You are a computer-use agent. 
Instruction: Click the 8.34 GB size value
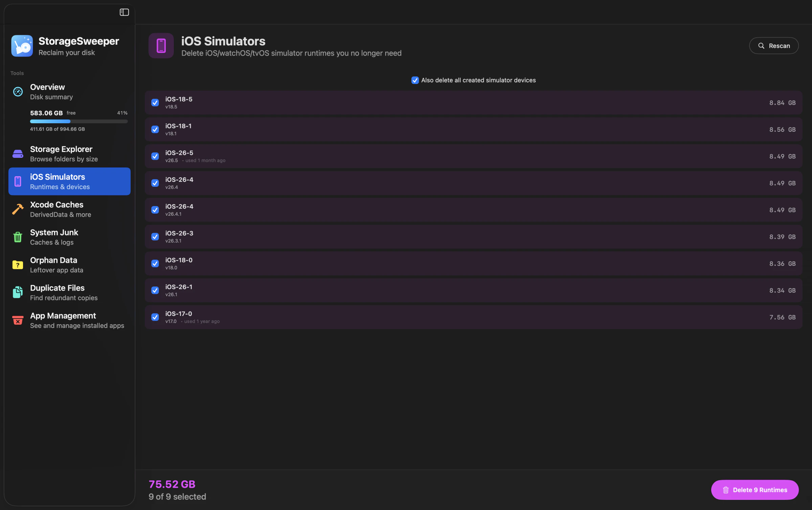click(782, 290)
